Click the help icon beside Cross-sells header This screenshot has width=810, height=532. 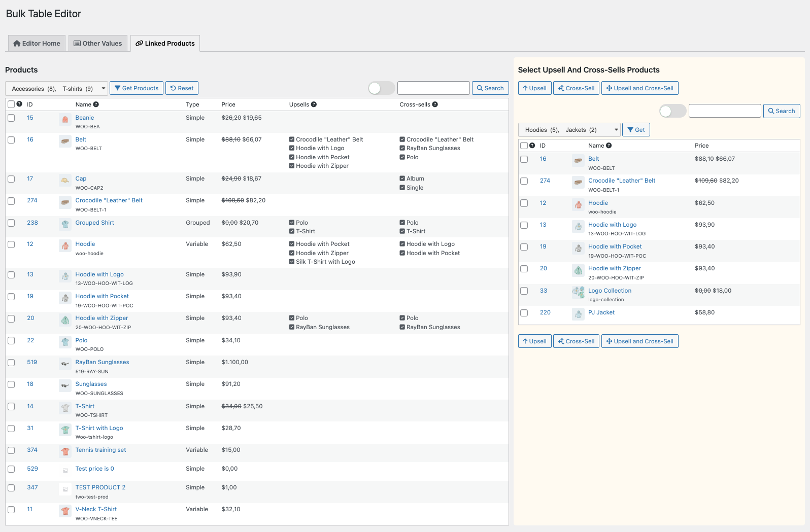tap(435, 104)
